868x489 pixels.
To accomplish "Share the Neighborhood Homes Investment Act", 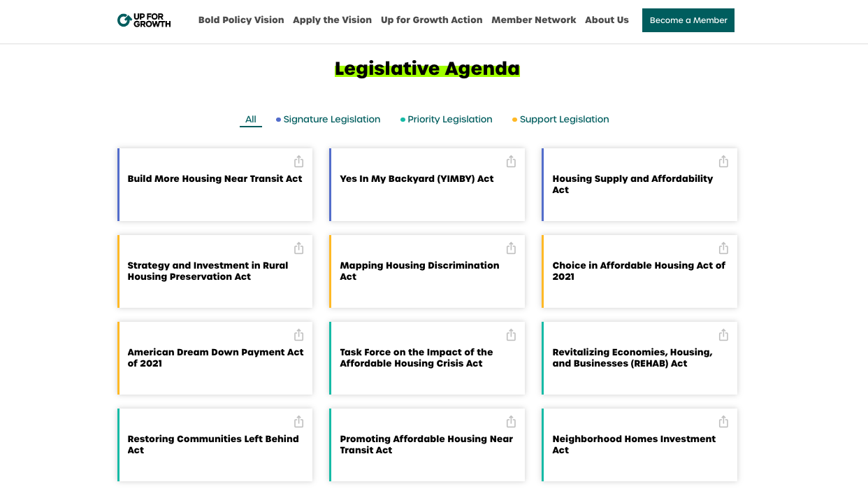I will 723,422.
